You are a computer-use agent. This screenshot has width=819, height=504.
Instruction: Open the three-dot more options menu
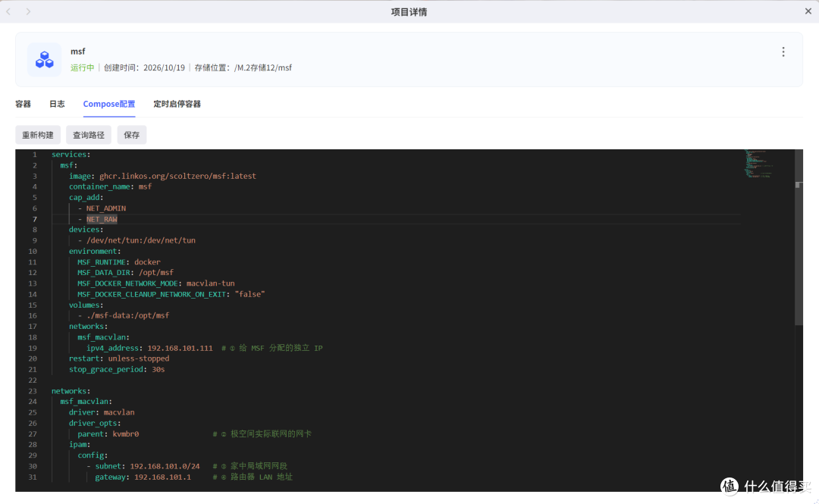click(783, 52)
